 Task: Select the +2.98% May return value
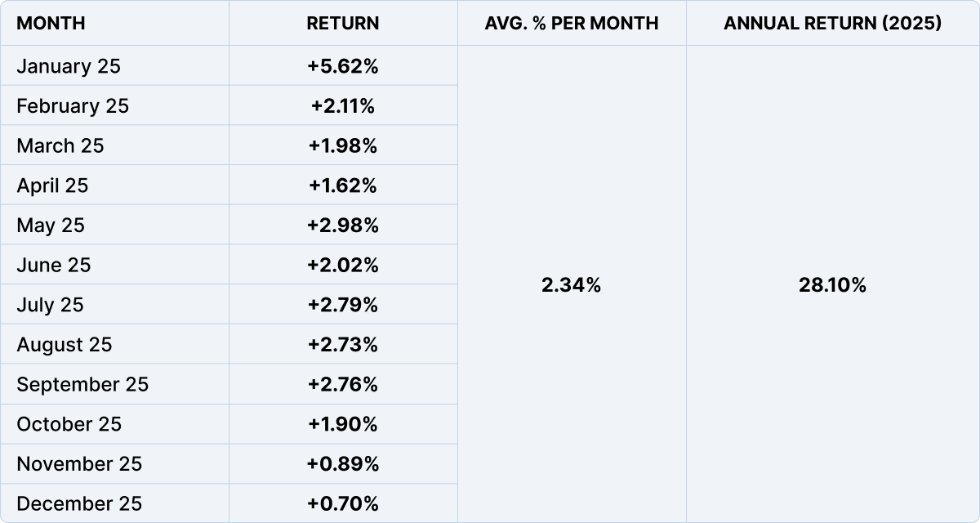(x=343, y=226)
